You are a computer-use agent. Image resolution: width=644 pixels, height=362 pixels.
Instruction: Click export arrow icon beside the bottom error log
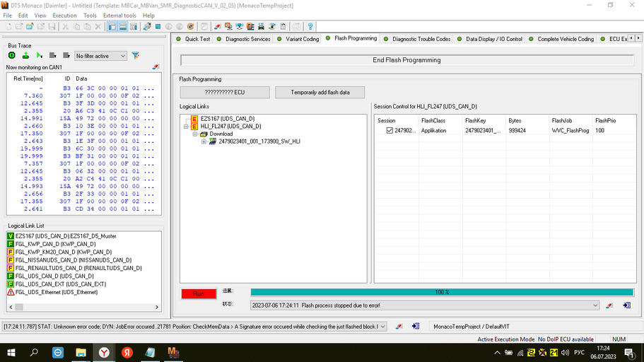point(415,327)
